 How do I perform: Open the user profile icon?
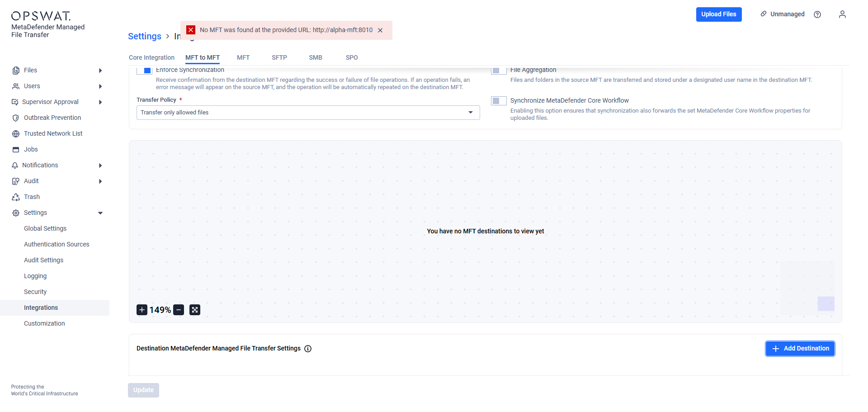click(842, 14)
